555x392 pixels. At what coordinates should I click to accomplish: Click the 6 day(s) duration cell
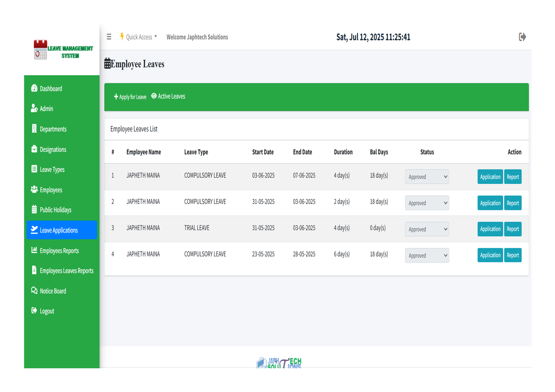(342, 254)
